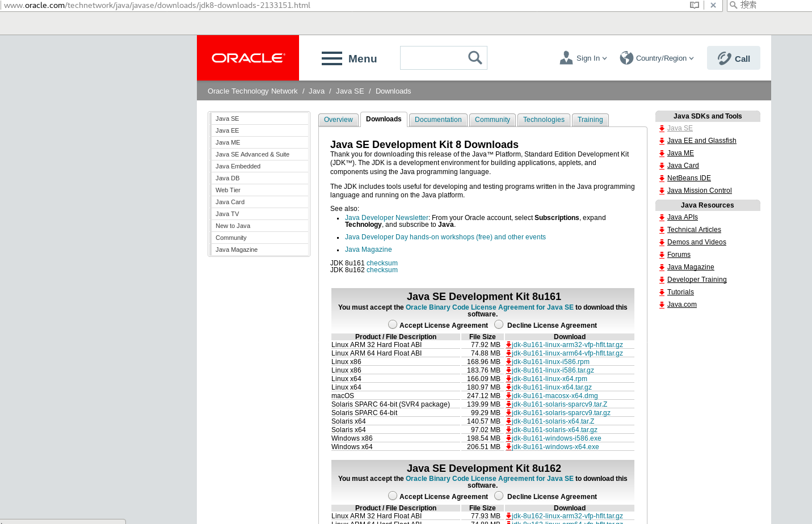Screen dimensions: 812x524
Task: Open Java Card link in Java SDKs and Tools
Action: tap(683, 166)
